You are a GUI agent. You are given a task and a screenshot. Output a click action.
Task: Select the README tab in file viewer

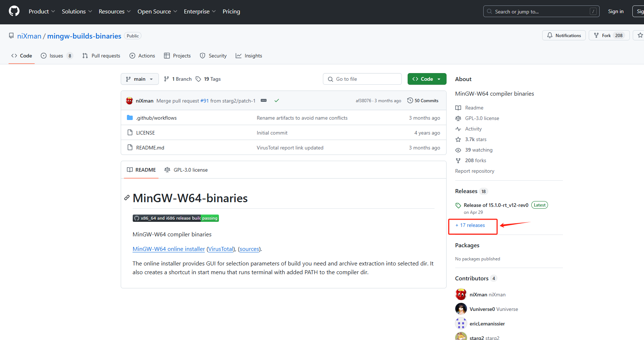(x=141, y=170)
